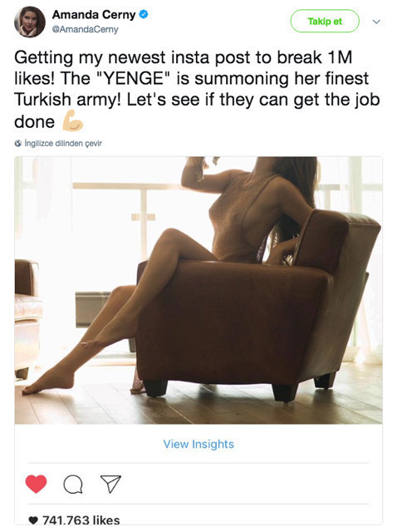Open Amanda Cerny's profile avatar
407x532 pixels.
click(x=30, y=22)
